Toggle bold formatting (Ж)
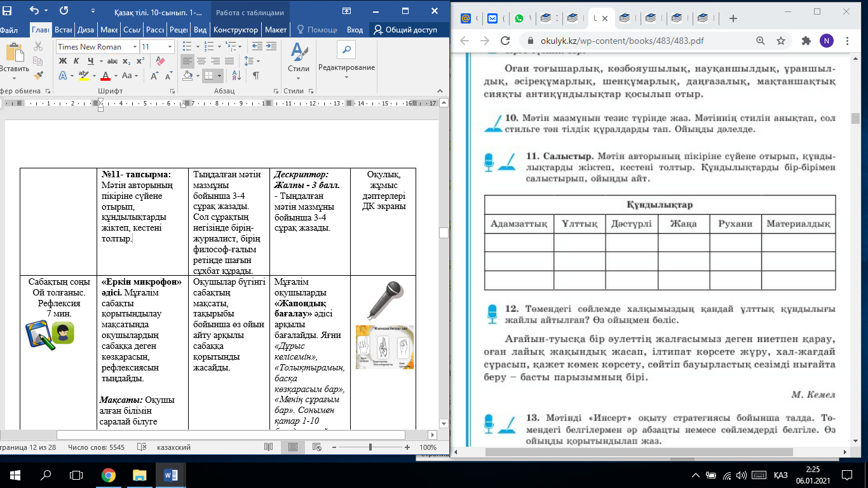 [x=63, y=61]
